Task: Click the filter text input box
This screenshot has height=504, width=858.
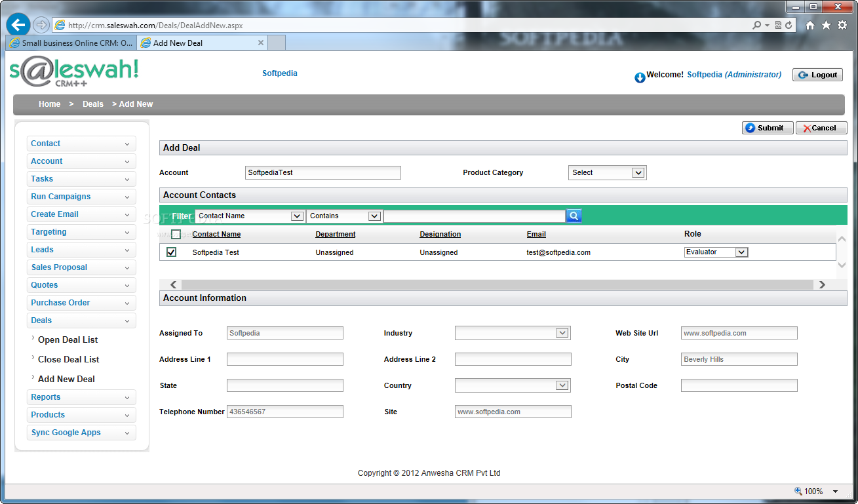Action: (x=475, y=216)
